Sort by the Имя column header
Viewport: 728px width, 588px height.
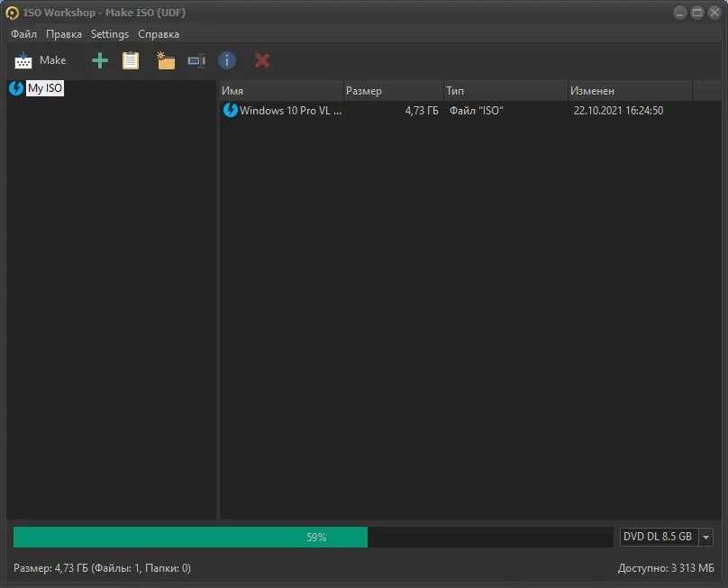coord(281,91)
